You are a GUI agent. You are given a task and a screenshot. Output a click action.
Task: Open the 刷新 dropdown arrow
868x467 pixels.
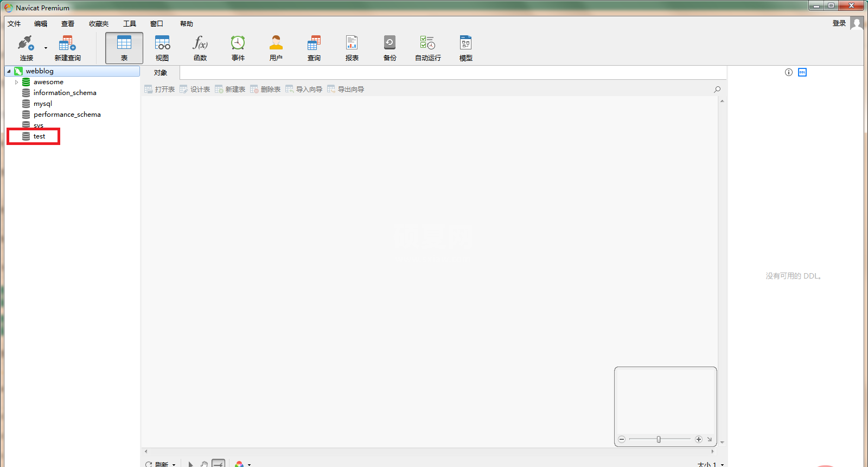coord(174,465)
